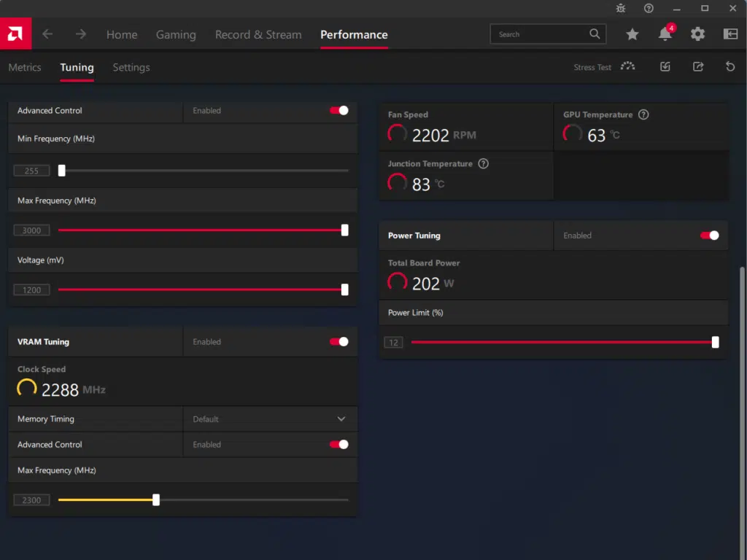Click the favorites star icon
This screenshot has width=747, height=560.
coord(632,34)
